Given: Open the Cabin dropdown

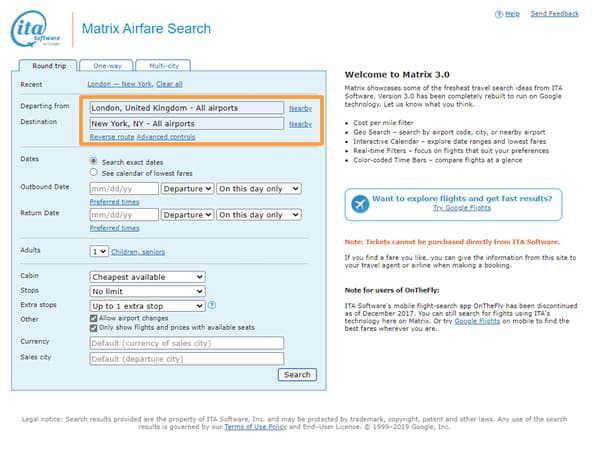Looking at the screenshot, I should click(147, 277).
